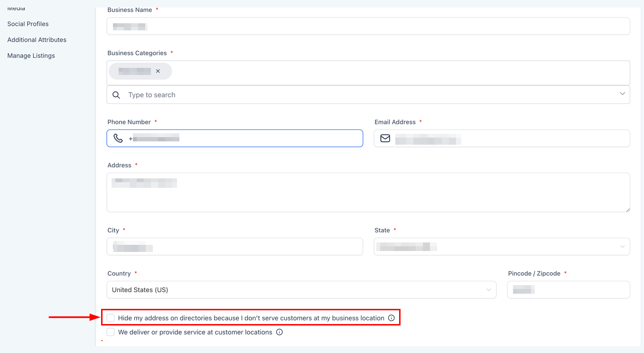
Task: Click the Hide my address label text
Action: coord(251,318)
